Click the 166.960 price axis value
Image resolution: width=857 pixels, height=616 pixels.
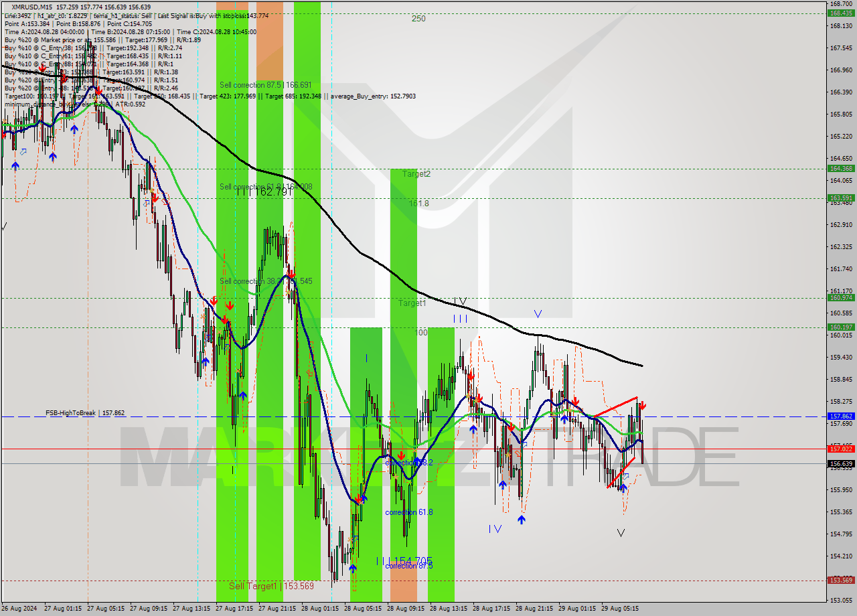tap(841, 70)
